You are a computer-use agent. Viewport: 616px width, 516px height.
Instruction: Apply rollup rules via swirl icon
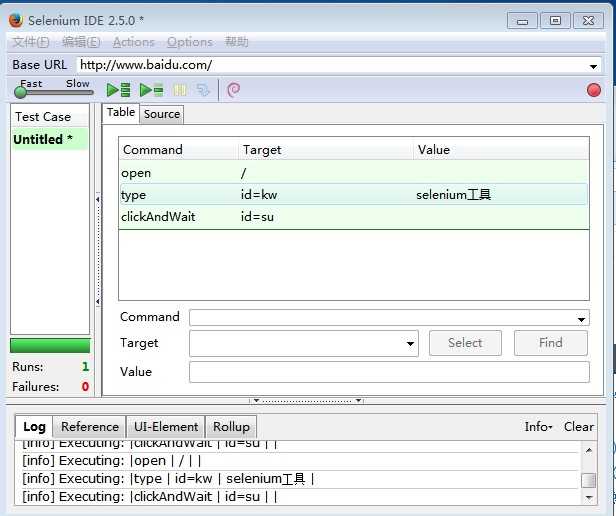233,90
